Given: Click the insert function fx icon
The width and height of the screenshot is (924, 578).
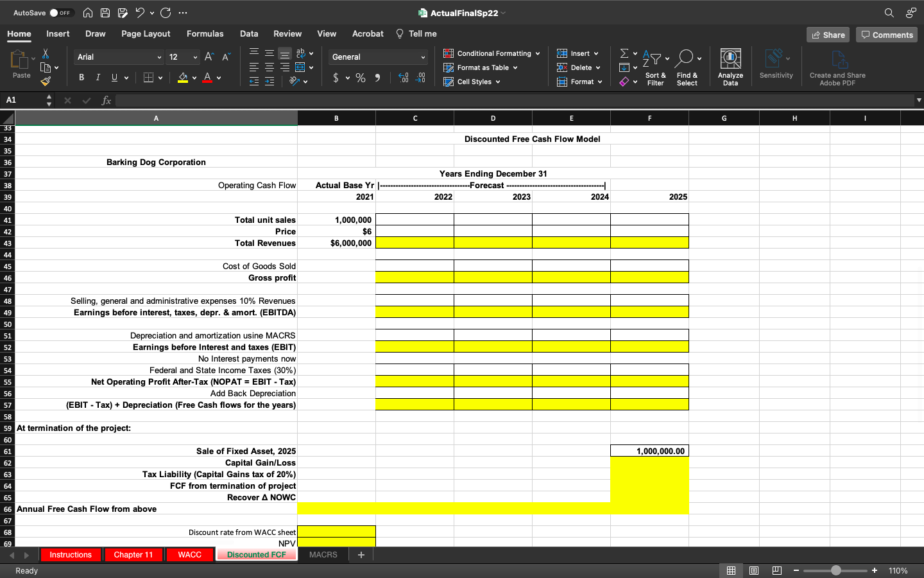Looking at the screenshot, I should (x=107, y=100).
